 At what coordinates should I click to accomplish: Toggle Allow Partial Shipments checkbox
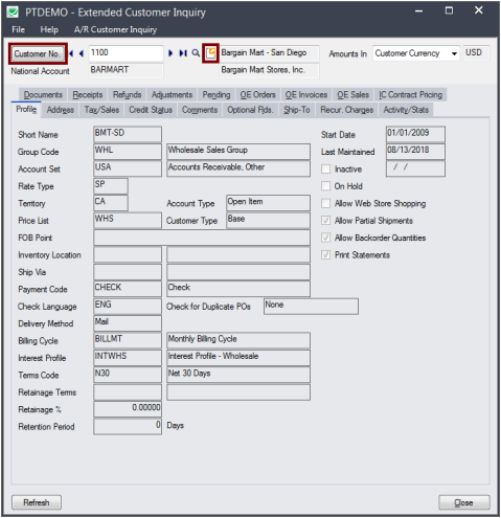pos(326,220)
